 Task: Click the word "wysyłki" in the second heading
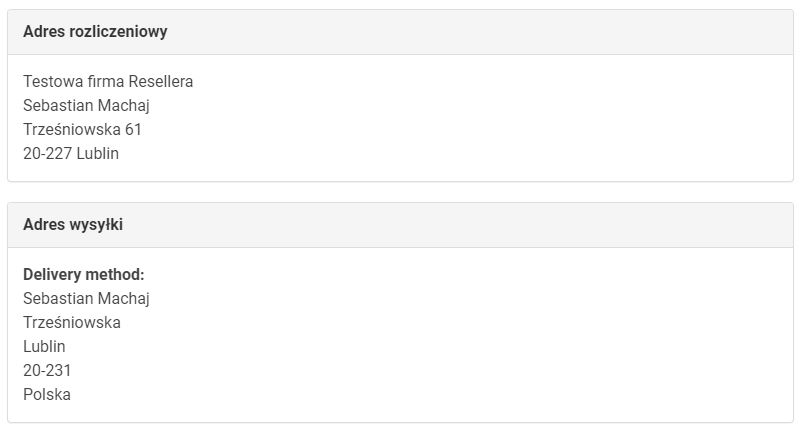tap(96, 225)
